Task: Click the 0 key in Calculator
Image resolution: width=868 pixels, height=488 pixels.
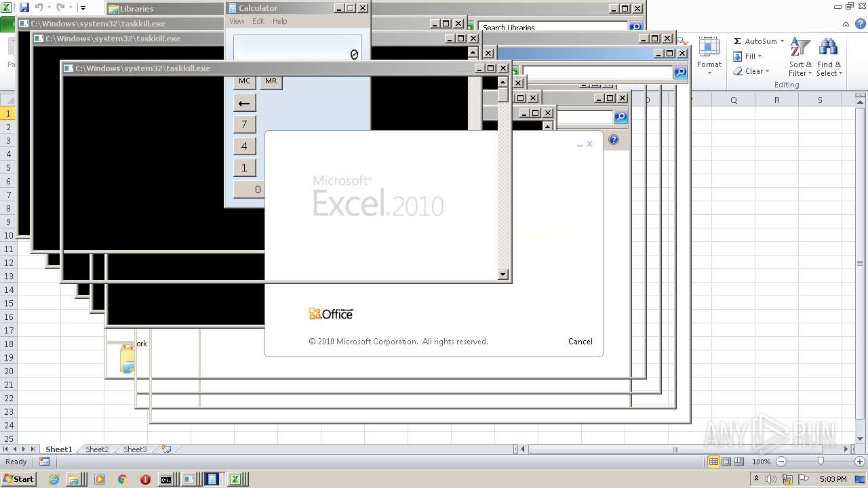Action: point(249,189)
